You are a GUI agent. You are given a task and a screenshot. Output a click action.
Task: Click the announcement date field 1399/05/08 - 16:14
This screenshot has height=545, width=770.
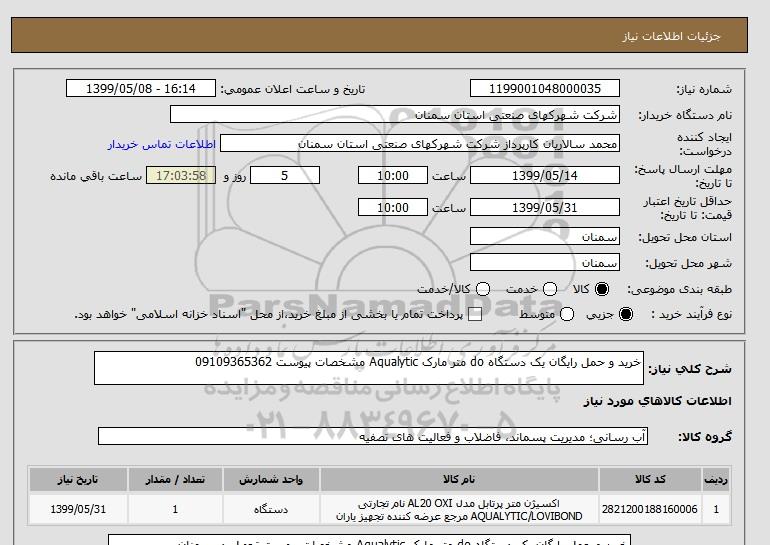click(x=140, y=88)
